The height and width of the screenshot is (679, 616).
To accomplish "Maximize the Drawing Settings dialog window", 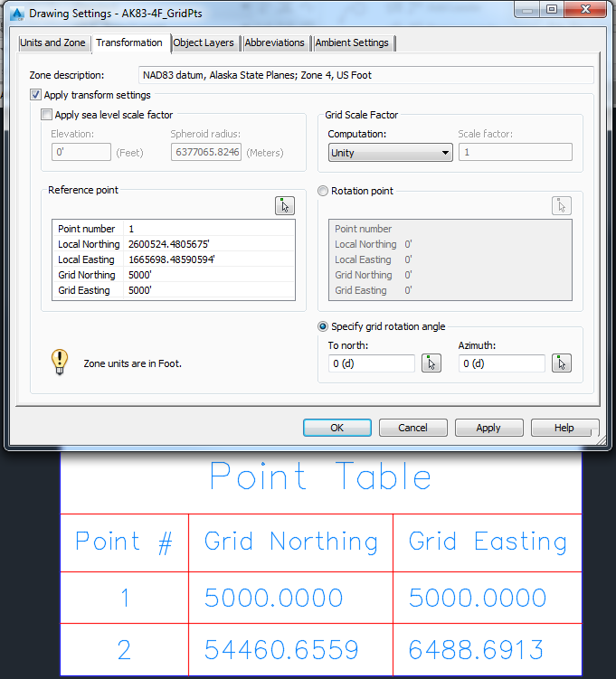I will pos(552,9).
